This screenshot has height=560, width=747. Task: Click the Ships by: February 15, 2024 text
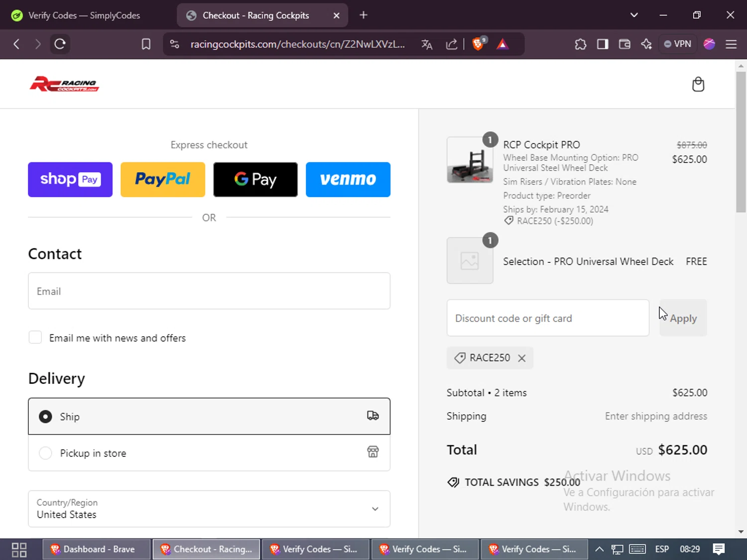coord(556,209)
